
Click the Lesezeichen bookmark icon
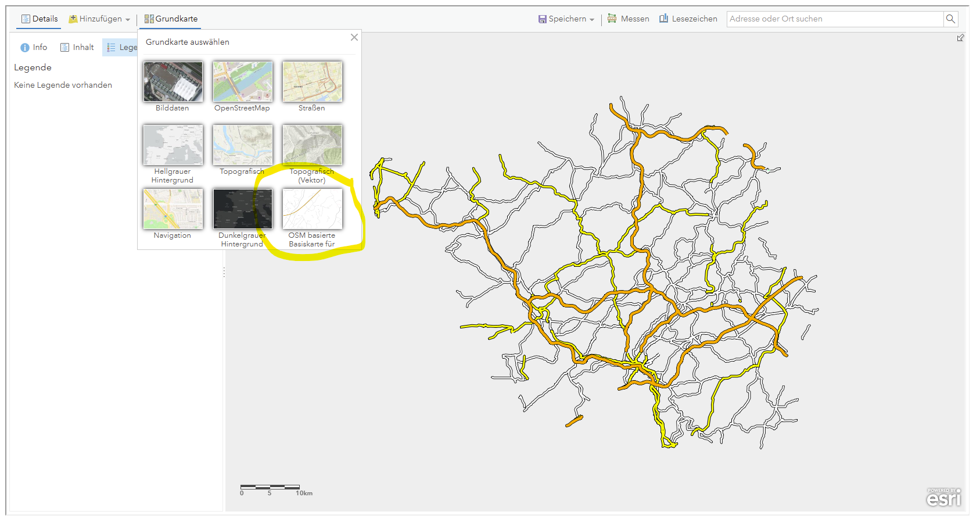click(x=663, y=19)
